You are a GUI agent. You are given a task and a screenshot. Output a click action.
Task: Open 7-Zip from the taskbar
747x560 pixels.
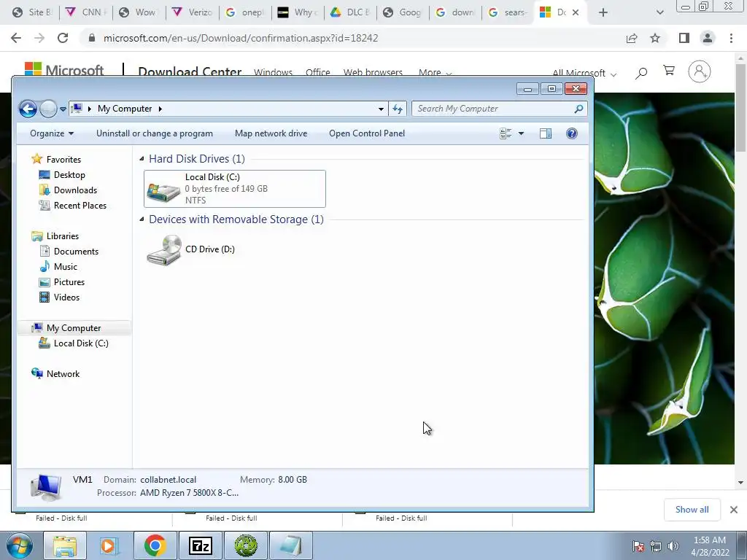click(200, 545)
